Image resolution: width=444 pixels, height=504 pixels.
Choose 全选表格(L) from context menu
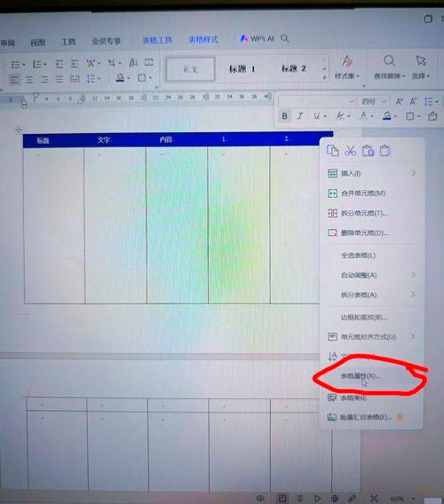coord(371,256)
